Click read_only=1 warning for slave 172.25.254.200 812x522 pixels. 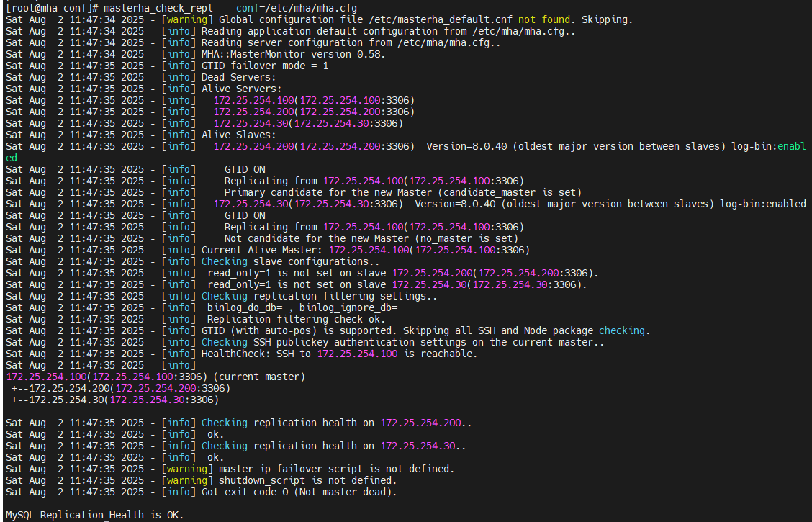[x=403, y=273]
